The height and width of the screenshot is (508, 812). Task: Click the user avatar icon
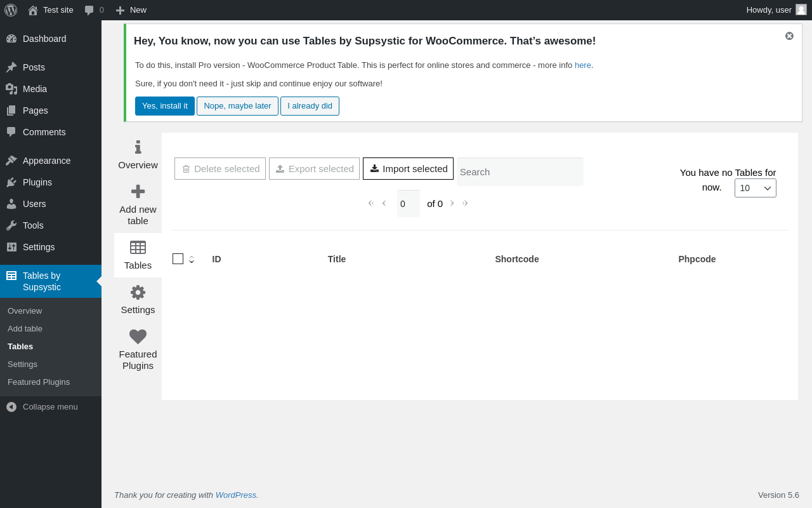(x=801, y=10)
